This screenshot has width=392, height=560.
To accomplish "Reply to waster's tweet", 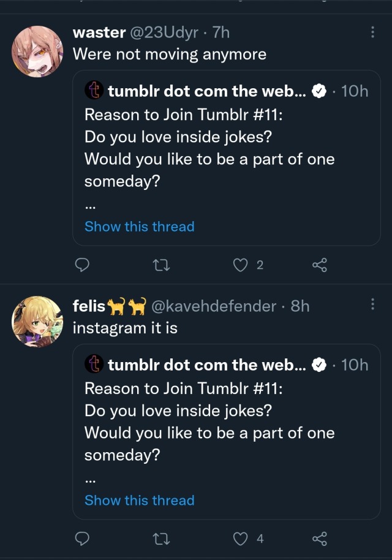I will point(82,265).
